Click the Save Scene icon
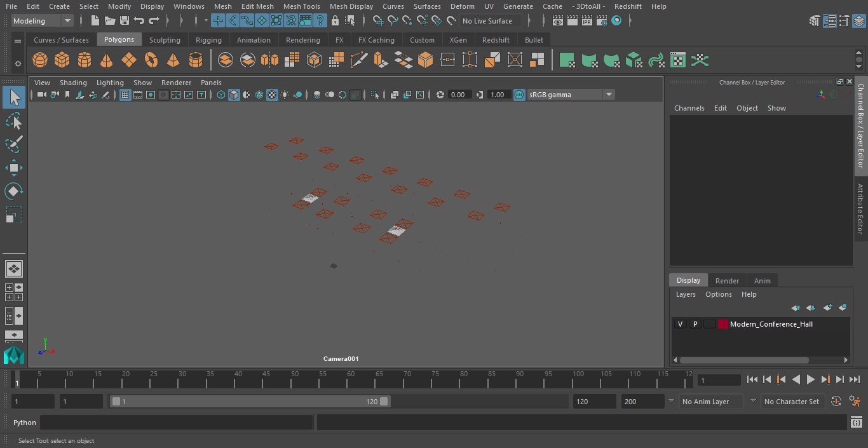The image size is (868, 448). click(125, 21)
